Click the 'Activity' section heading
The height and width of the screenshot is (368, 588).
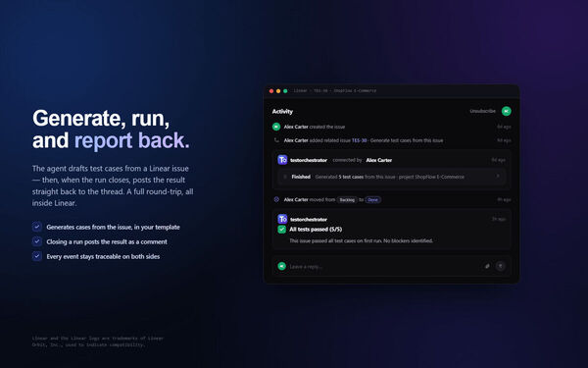[282, 112]
